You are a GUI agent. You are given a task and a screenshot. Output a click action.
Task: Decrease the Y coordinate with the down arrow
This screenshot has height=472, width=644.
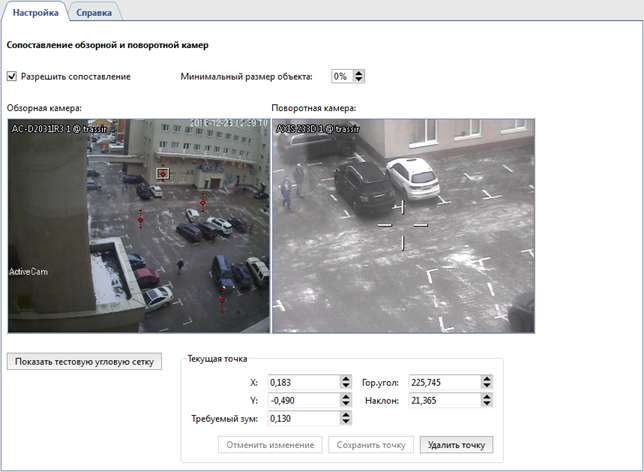click(345, 404)
